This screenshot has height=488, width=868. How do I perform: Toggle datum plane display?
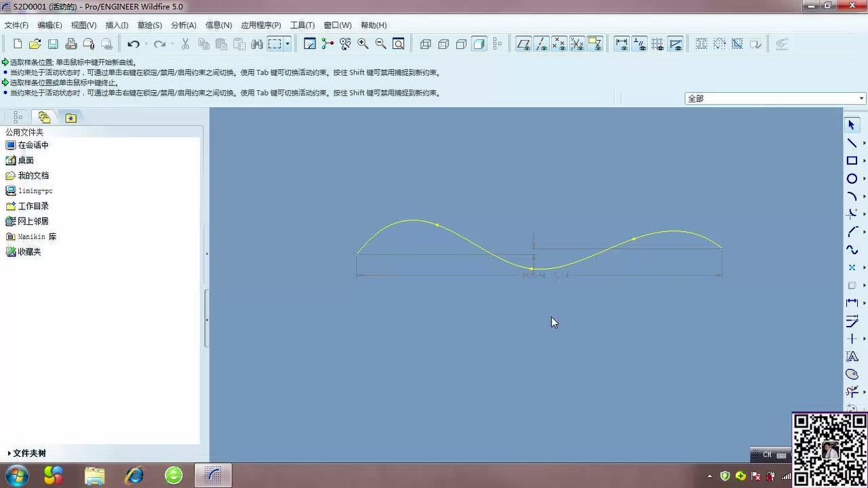(524, 44)
